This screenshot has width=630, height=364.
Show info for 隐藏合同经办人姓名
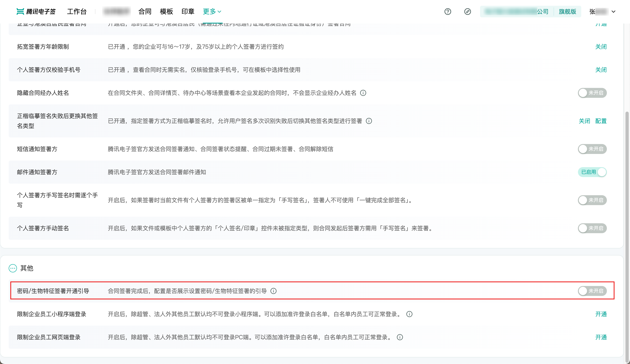[363, 93]
